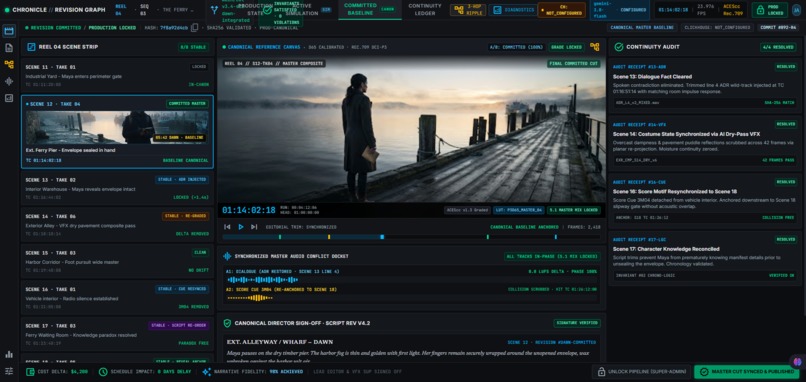Open the calendar view in the left sidebar
Screen dimensions: 806x382
coord(9,31)
